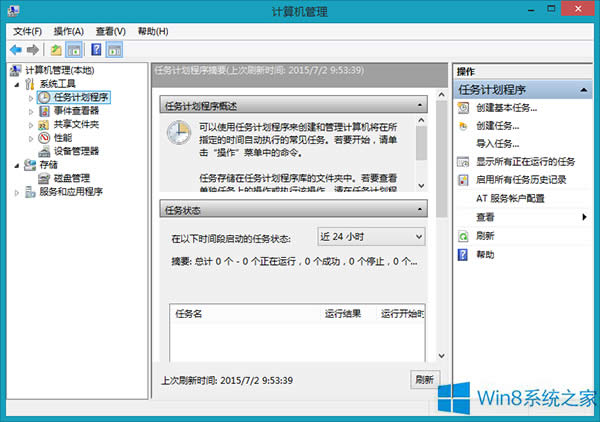Click the 磁盘管理 icon

point(44,178)
